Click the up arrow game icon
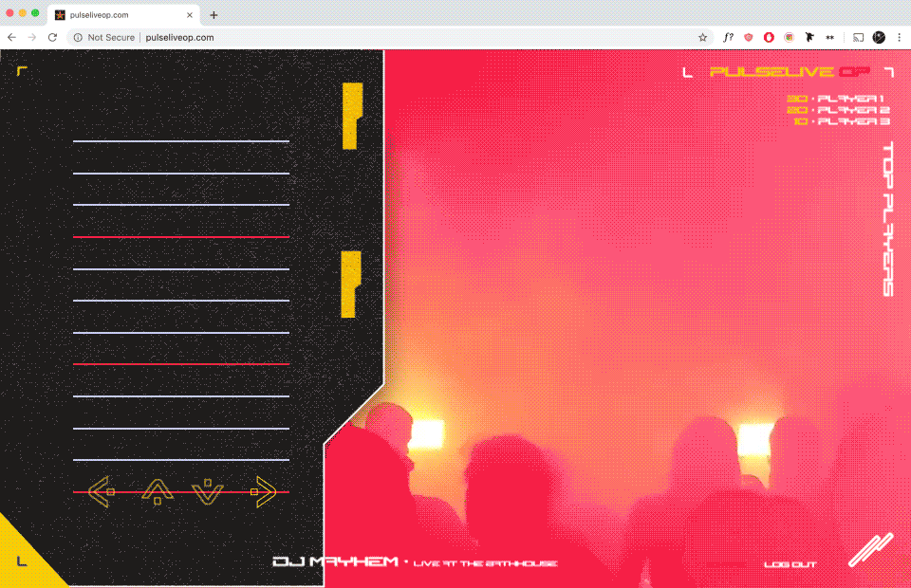This screenshot has height=588, width=911. [x=158, y=492]
